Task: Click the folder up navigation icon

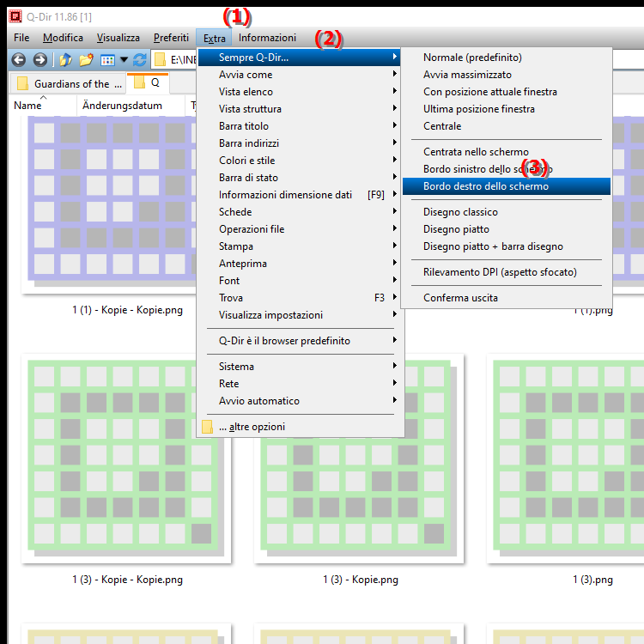Action: tap(65, 60)
